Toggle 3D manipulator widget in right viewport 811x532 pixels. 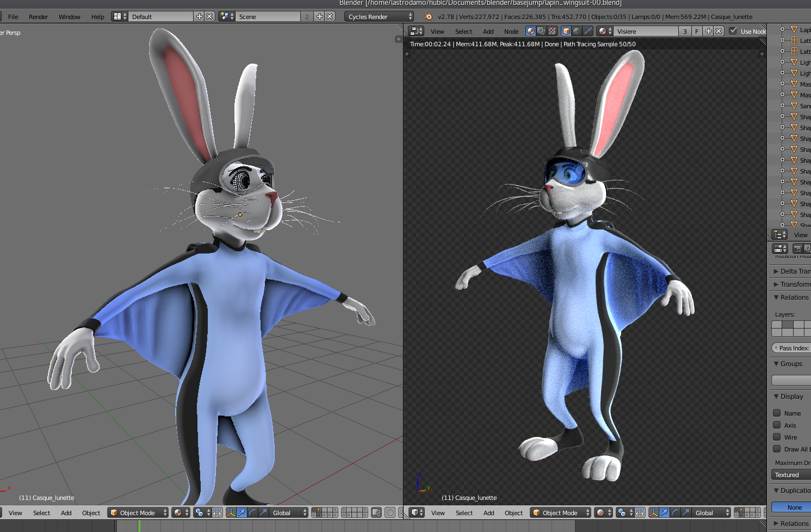[x=653, y=512]
